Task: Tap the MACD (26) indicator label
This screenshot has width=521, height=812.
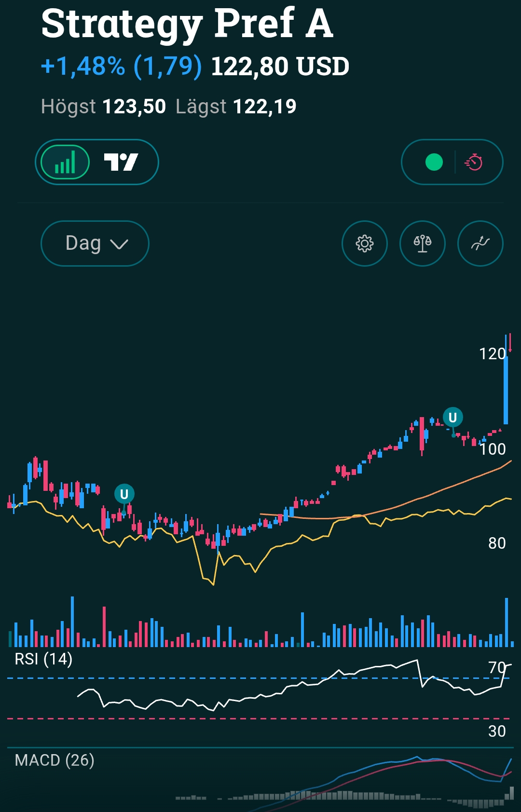Action: point(55,760)
